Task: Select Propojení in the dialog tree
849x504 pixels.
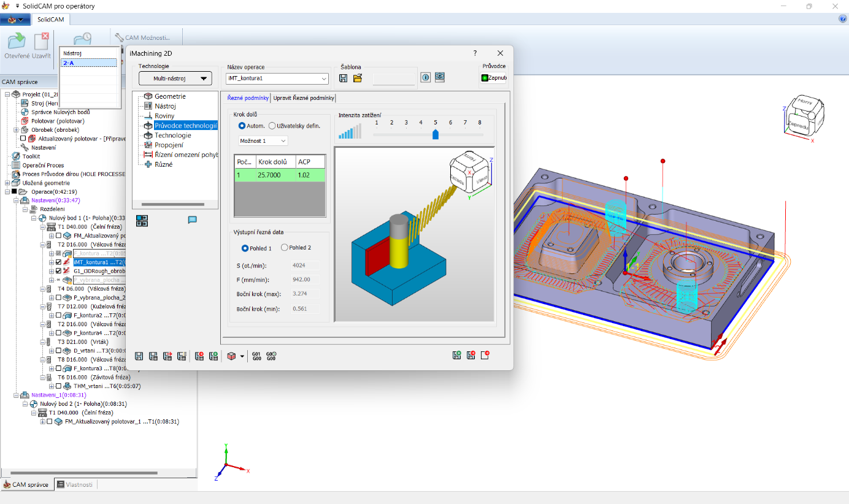Action: tap(169, 145)
